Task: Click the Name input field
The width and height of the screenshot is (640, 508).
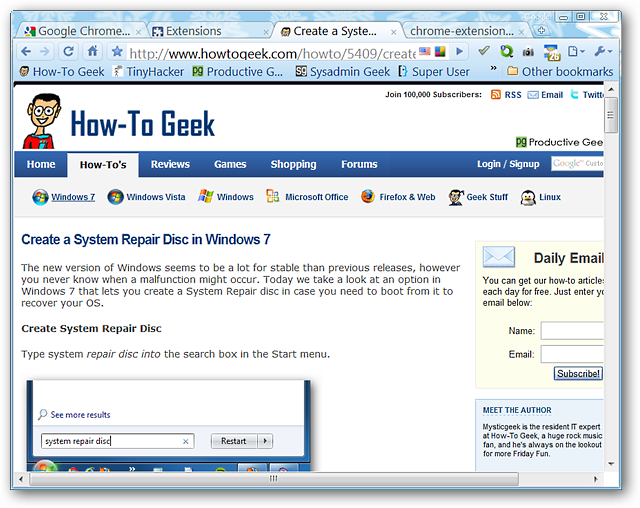Action: click(x=572, y=331)
